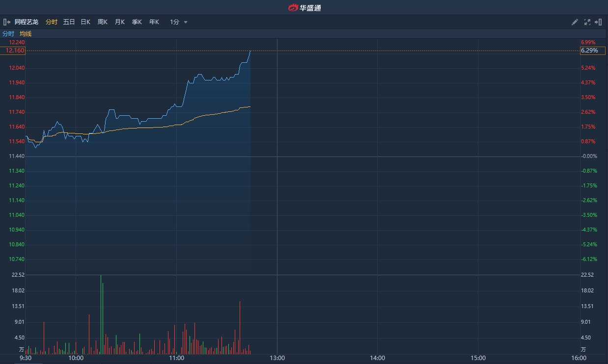The height and width of the screenshot is (364, 608).
Task: Switch to 年K yearly chart
Action: click(x=154, y=22)
